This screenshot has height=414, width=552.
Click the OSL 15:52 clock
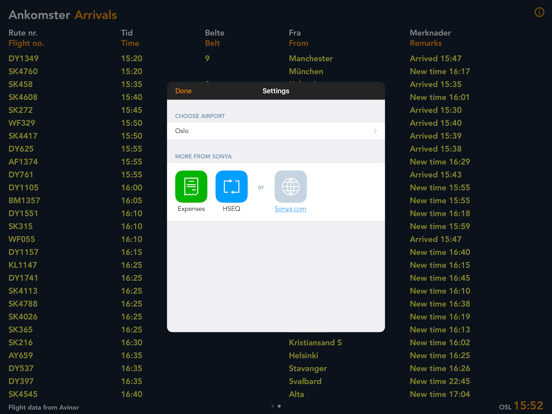click(521, 406)
